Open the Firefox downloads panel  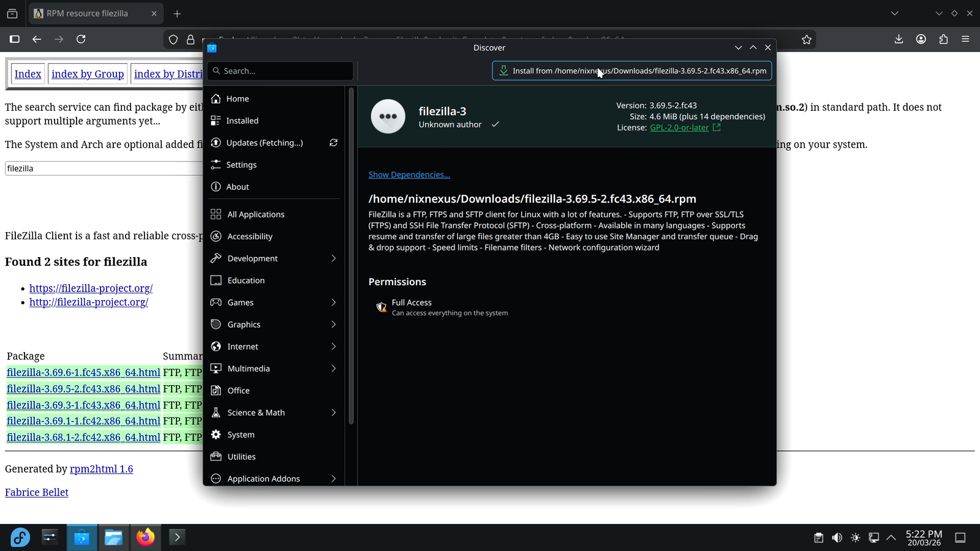click(x=899, y=39)
